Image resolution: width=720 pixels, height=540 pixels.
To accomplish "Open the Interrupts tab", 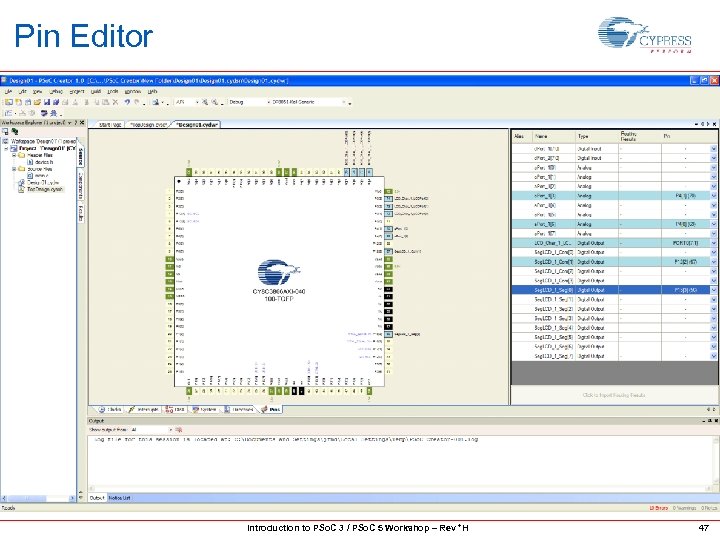I will [x=144, y=410].
